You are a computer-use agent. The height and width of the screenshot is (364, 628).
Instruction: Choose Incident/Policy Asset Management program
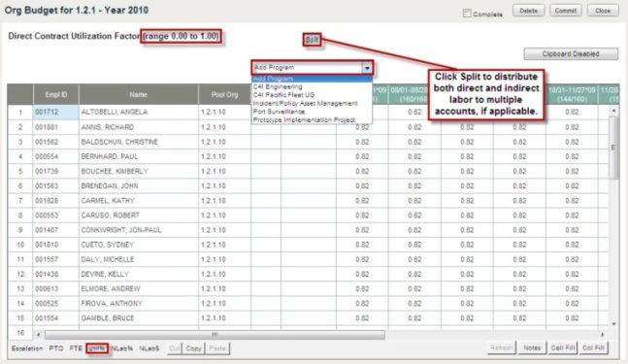click(305, 103)
